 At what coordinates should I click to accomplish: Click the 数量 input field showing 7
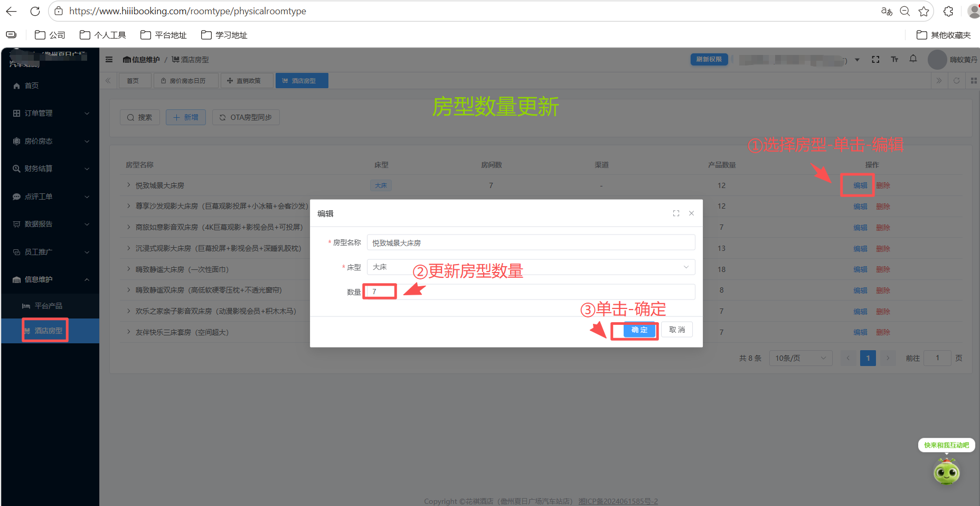point(379,291)
